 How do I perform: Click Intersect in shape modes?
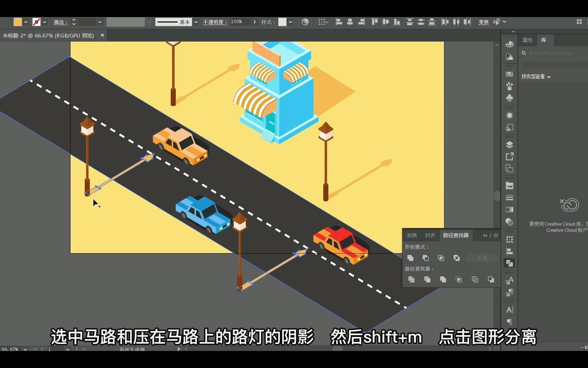point(441,258)
